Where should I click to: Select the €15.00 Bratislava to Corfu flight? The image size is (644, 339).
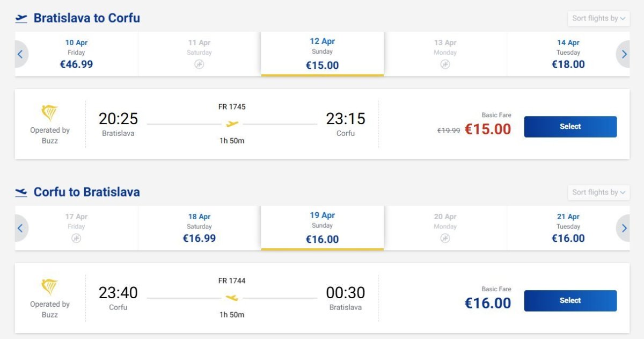pos(570,127)
